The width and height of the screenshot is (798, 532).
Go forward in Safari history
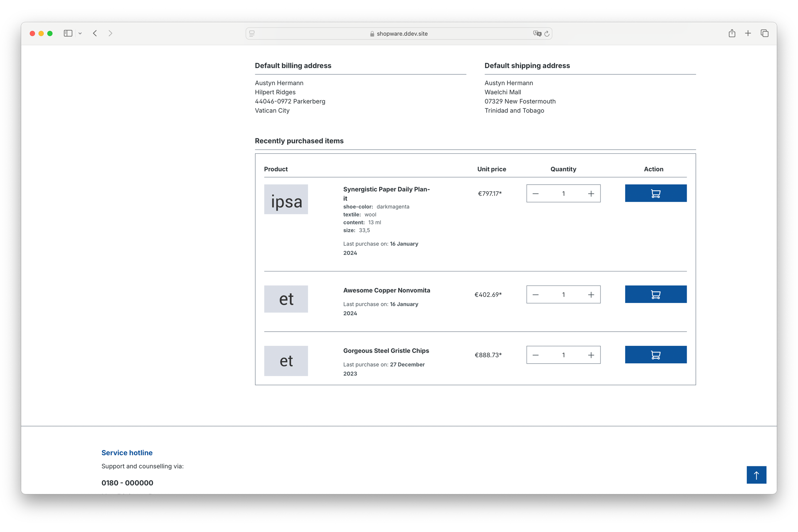click(110, 33)
